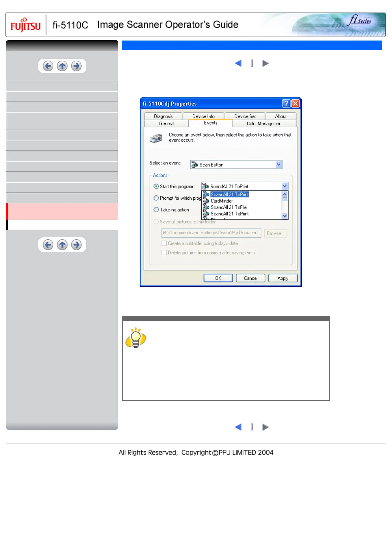Click the CardMinder program icon in list
This screenshot has height=555, width=392.
(x=206, y=201)
